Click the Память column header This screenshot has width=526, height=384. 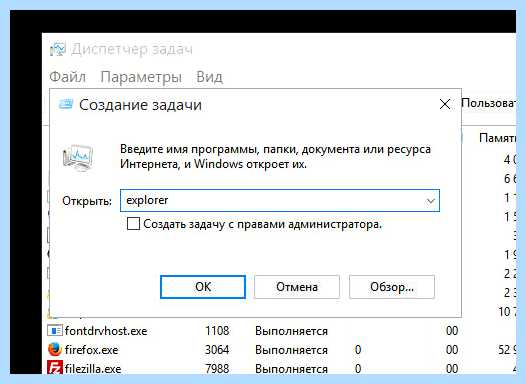pyautogui.click(x=497, y=138)
